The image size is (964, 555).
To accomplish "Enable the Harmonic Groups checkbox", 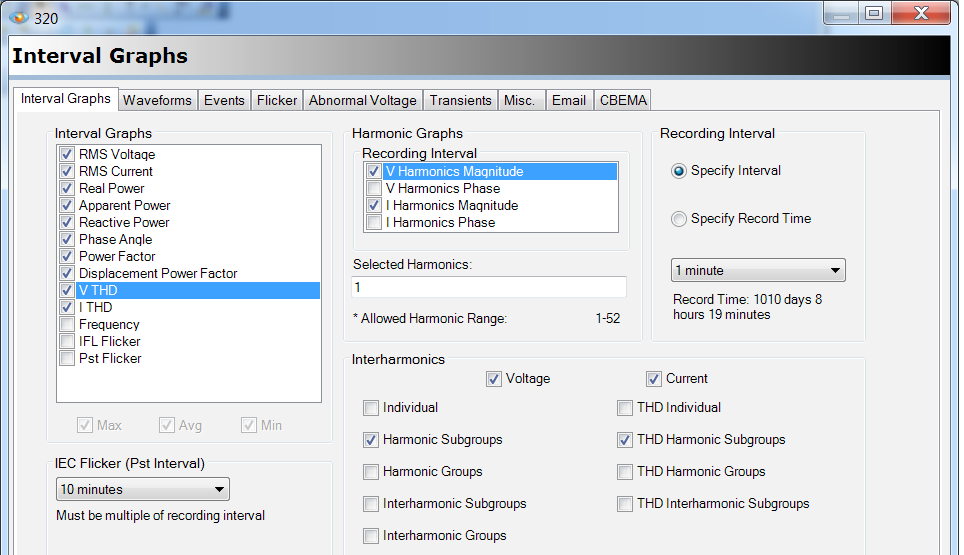I will [371, 471].
